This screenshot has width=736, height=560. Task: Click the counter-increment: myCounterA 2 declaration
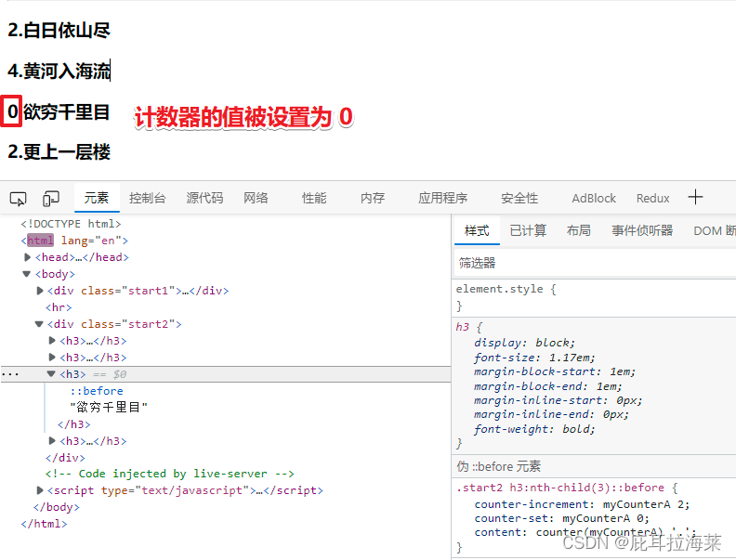coord(582,504)
